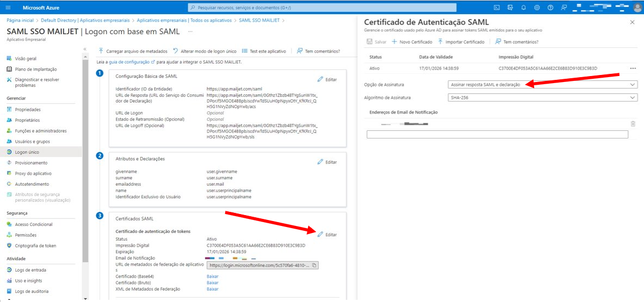The height and width of the screenshot is (302, 644).
Task: Open the Cloud Shell icon in top bar
Action: pyautogui.click(x=497, y=8)
